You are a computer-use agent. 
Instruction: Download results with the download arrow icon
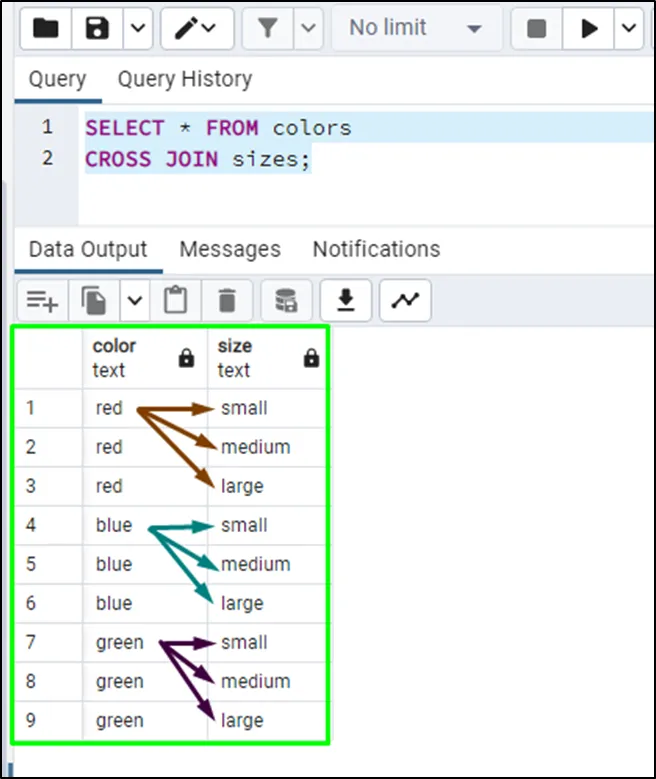346,300
